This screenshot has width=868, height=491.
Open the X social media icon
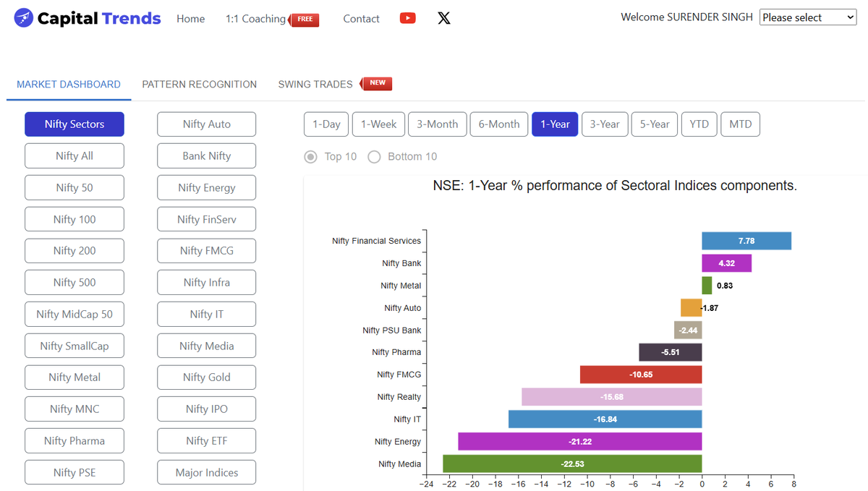(444, 18)
